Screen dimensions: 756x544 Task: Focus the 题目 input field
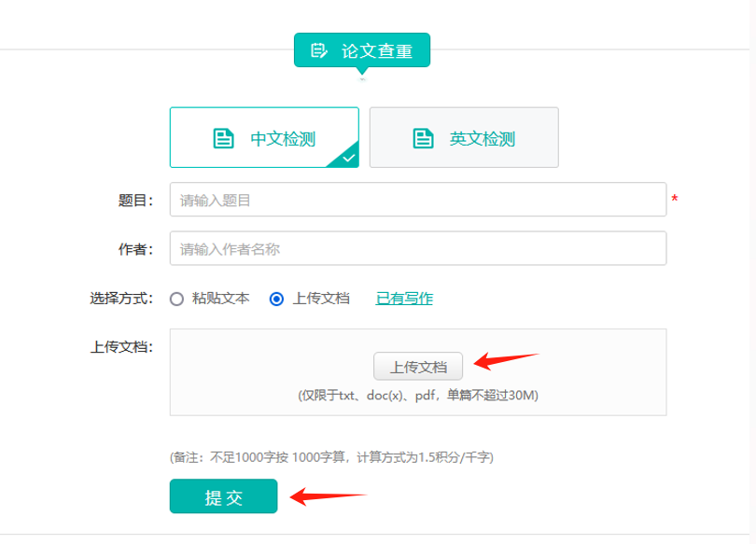417,200
